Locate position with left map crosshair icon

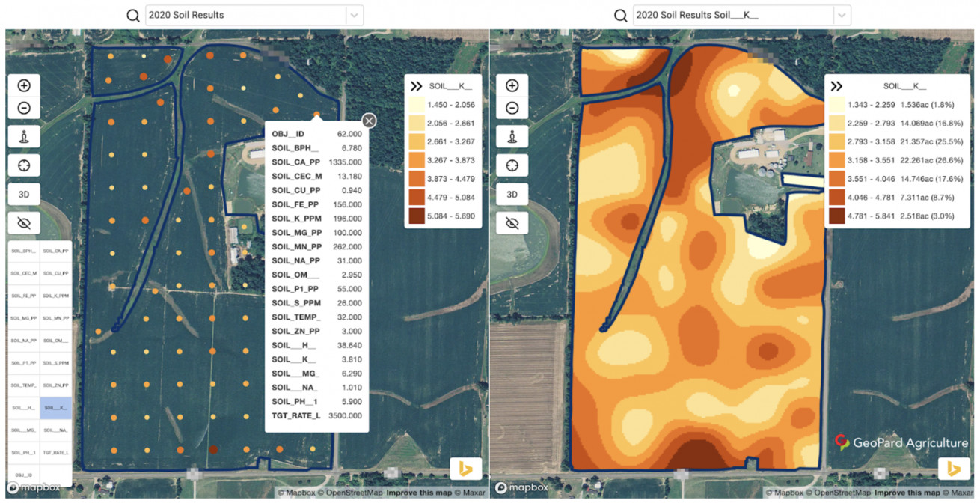tap(23, 165)
